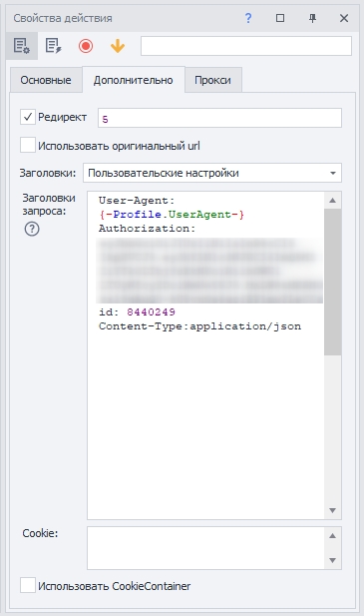Viewport: 364px width, 616px height.
Task: Click into the Cookie text area
Action: (205, 548)
